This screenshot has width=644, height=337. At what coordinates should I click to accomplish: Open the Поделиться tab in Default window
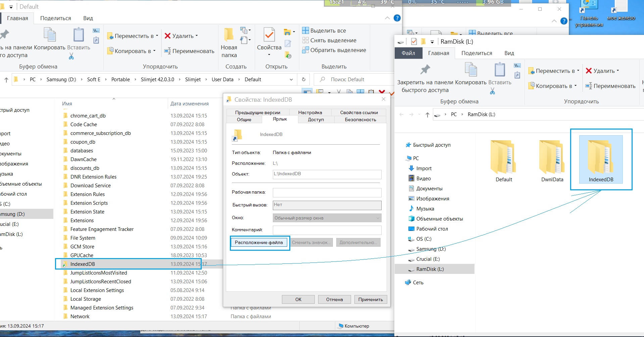pos(56,18)
